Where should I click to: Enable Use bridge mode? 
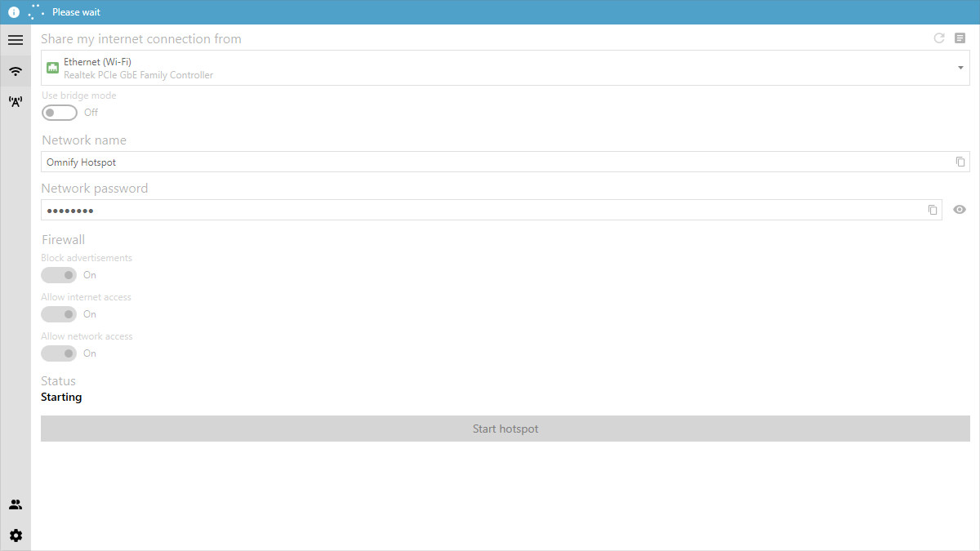coord(59,112)
